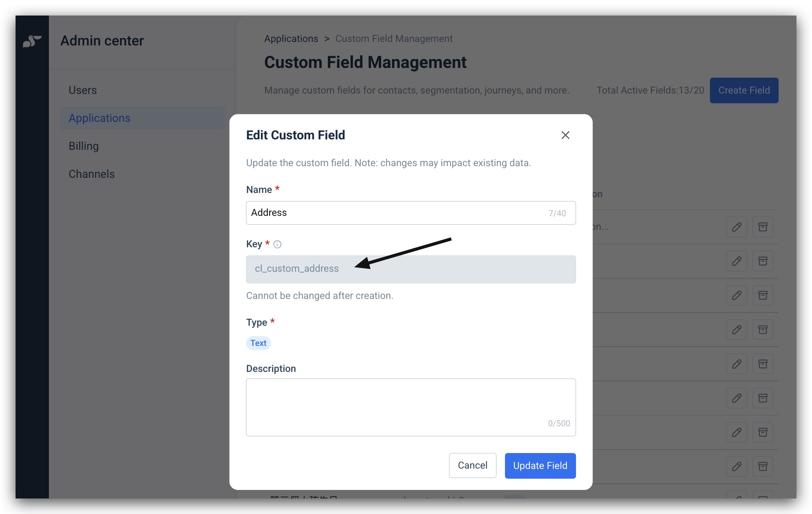Screen dimensions: 812x514
Task: Click the second row pencil edit icon
Action: click(737, 261)
